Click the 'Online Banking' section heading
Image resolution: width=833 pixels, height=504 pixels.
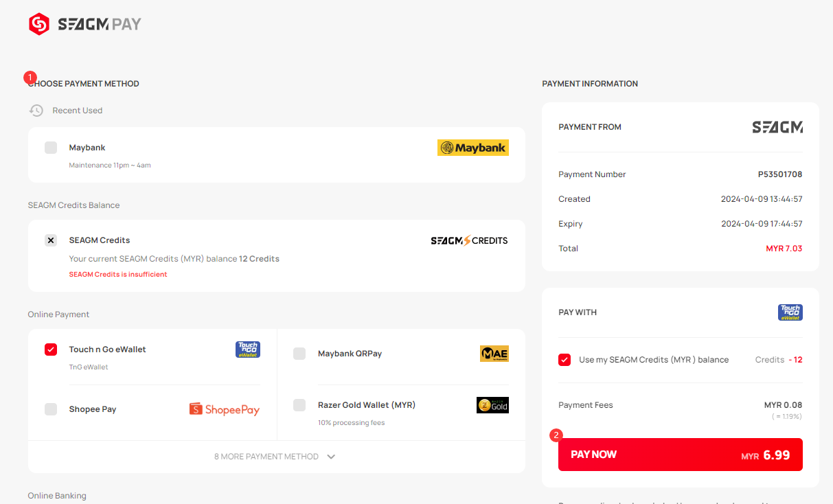pos(57,496)
